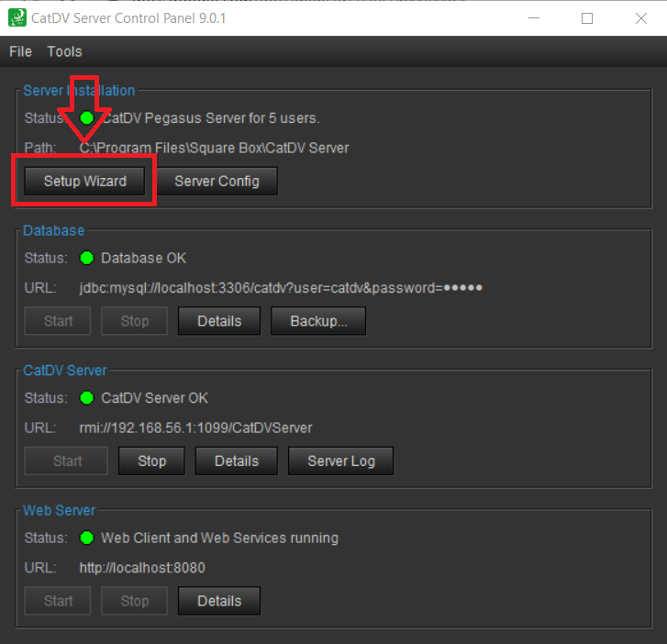Viewport: 667px width, 644px height.
Task: Stop the CatDV Server
Action: point(151,461)
